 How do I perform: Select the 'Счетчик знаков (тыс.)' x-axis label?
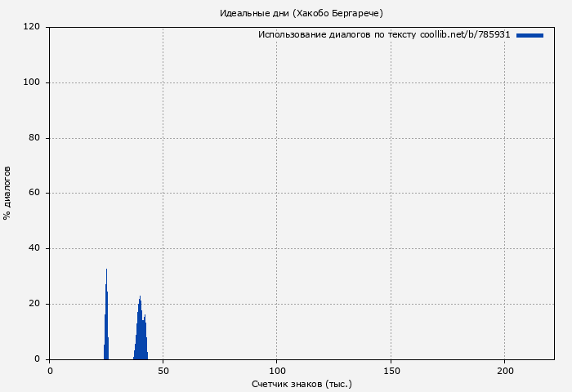302,383
